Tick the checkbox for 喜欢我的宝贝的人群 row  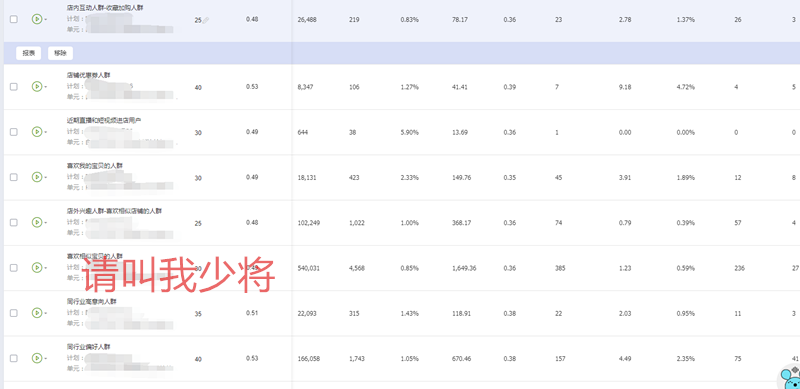click(x=14, y=177)
